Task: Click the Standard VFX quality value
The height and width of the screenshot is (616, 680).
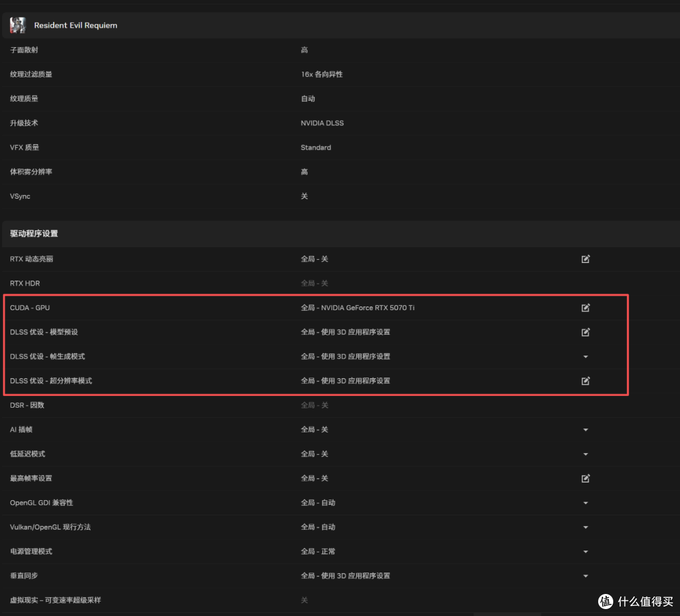Action: coord(315,147)
